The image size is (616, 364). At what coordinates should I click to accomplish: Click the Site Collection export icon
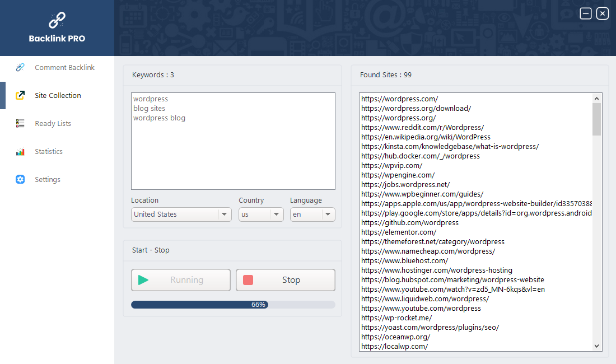20,95
